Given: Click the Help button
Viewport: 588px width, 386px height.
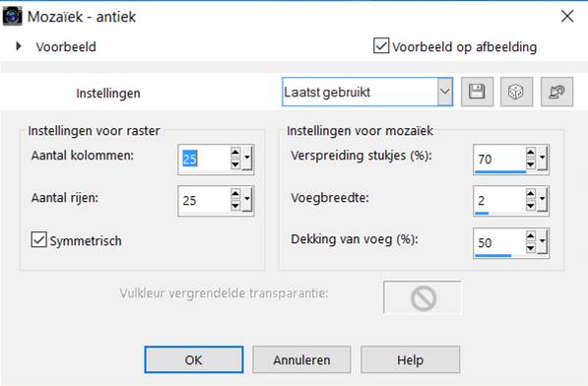Looking at the screenshot, I should coord(411,359).
